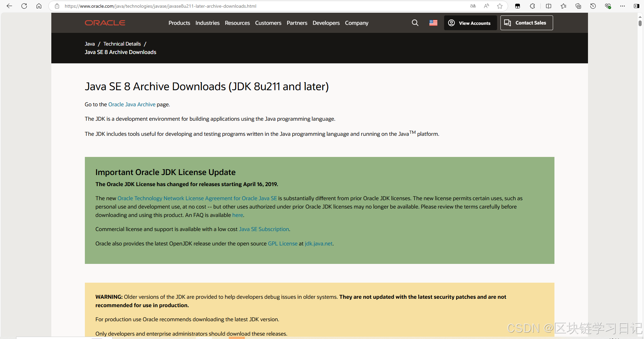644x339 pixels.
Task: Click the 'Important Oracle JDK License Update' heading
Action: point(165,172)
